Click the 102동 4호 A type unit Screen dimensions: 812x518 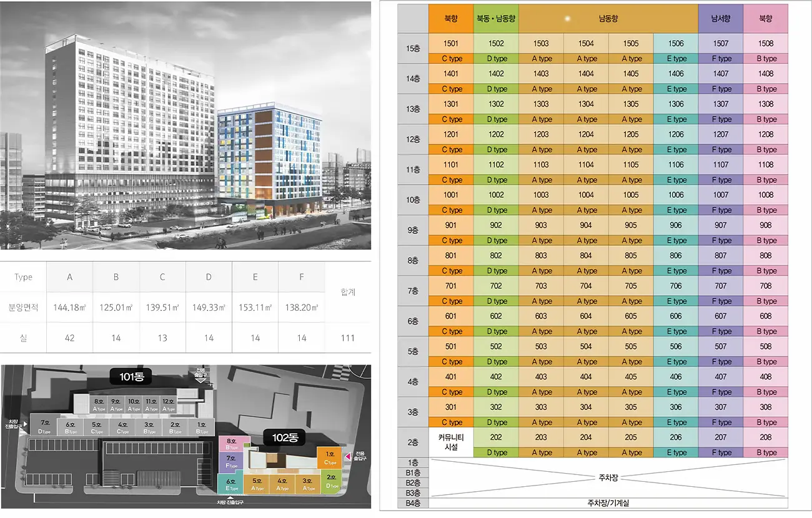coord(282,484)
